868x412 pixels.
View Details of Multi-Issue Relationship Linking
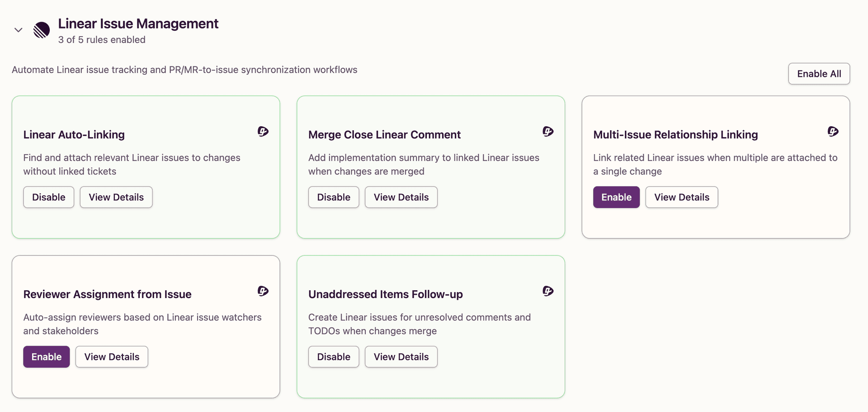[681, 197]
